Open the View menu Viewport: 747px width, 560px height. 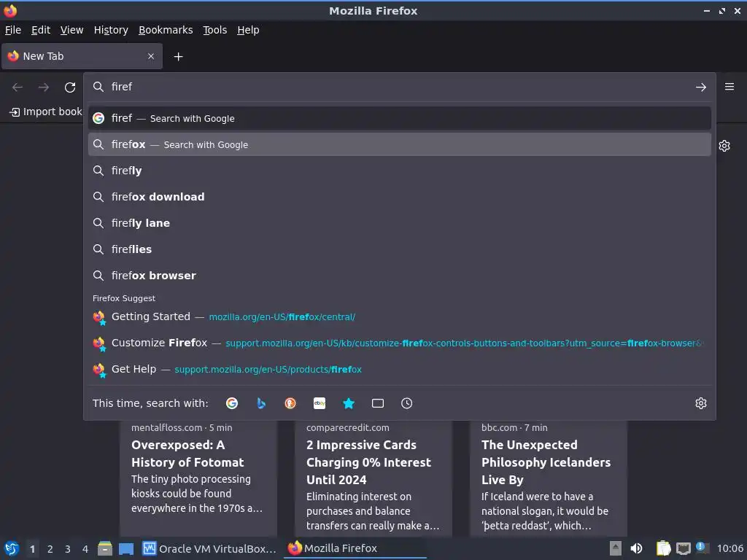coord(72,30)
